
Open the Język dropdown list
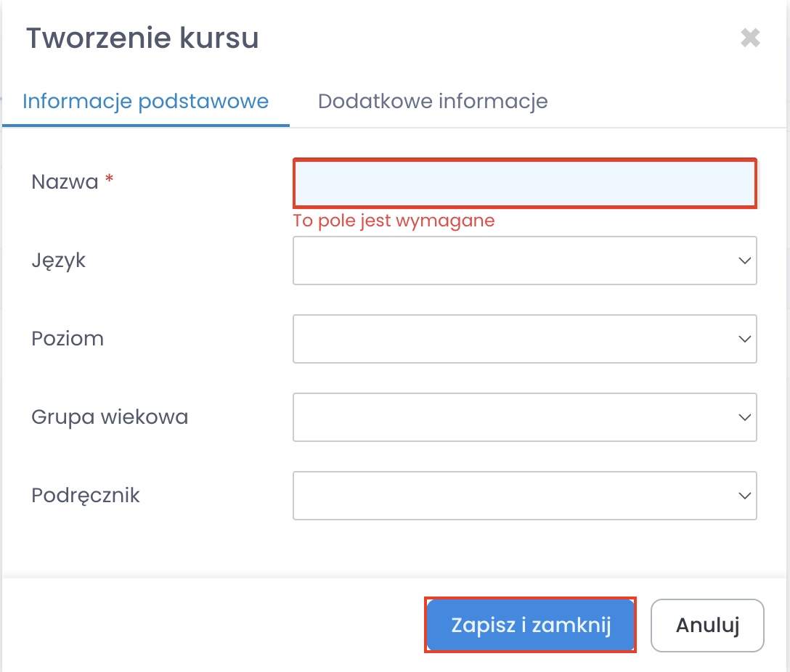coord(524,260)
